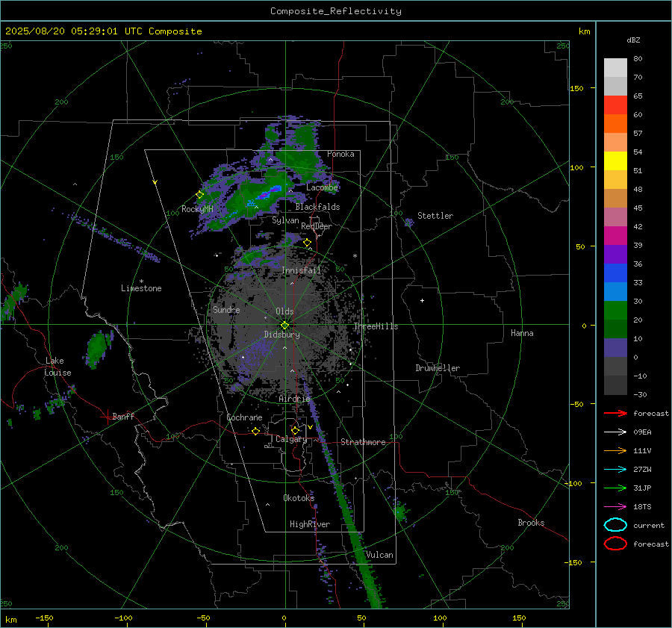The image size is (672, 628).
Task: Pick the bright green 30 dBZ swatch
Action: (x=615, y=311)
